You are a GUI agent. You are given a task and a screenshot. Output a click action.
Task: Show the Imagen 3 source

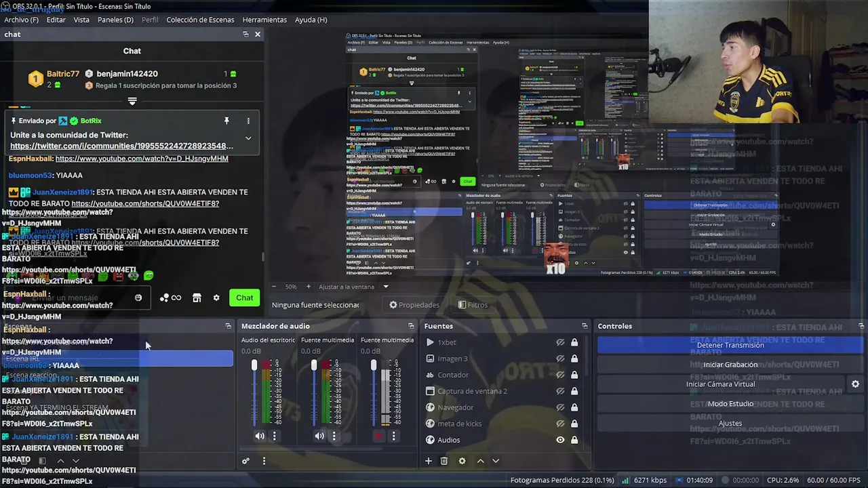click(x=560, y=359)
